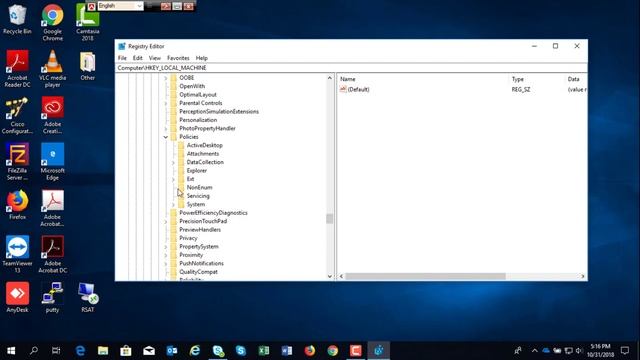Expand the PrecisionTouchPad key
This screenshot has width=640, height=360.
point(166,221)
